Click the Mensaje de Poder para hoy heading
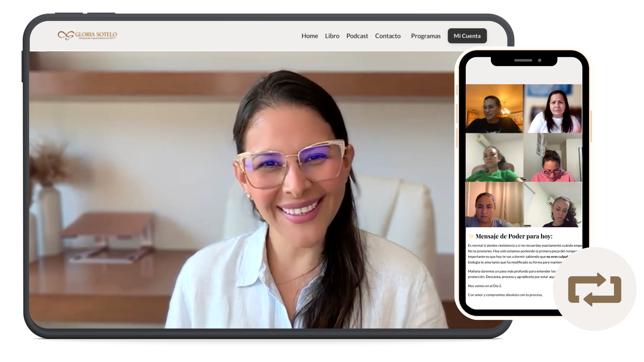Image resolution: width=644 pixels, height=362 pixels. pyautogui.click(x=514, y=236)
